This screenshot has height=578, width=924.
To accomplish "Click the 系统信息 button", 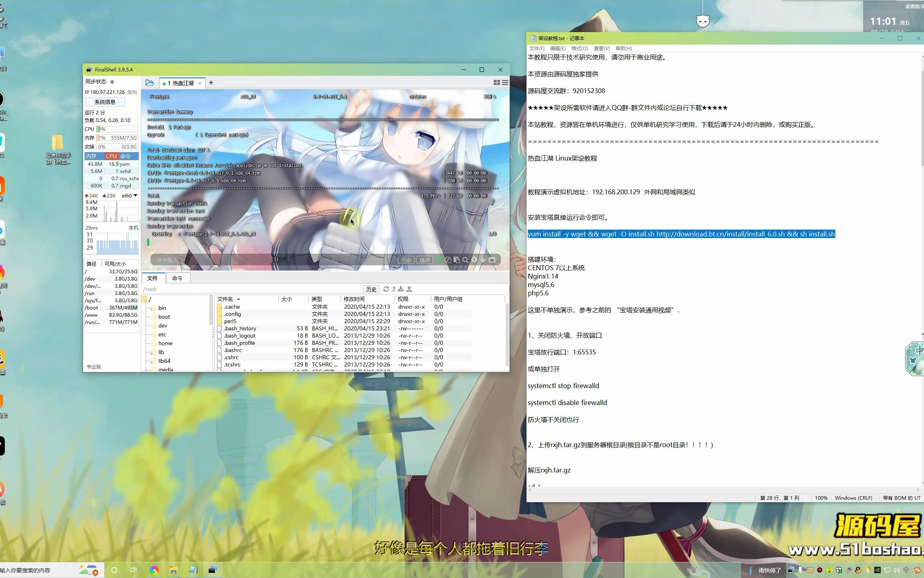I will 105,102.
